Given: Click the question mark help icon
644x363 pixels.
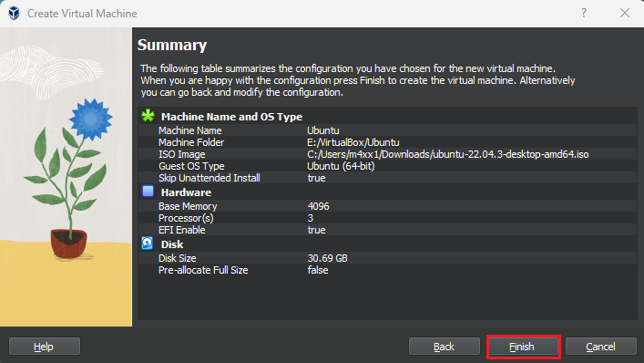Looking at the screenshot, I should [584, 13].
